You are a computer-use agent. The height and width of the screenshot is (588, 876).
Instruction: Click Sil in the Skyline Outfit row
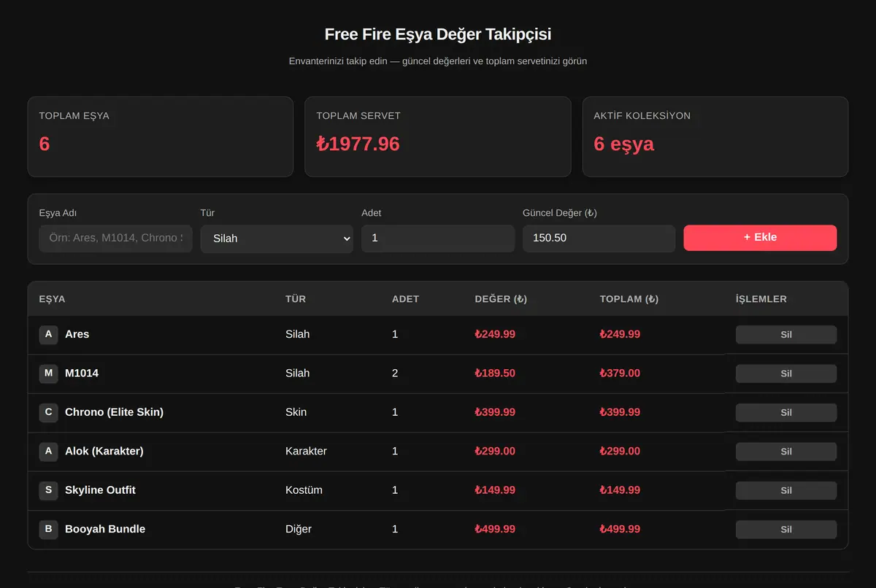tap(786, 490)
